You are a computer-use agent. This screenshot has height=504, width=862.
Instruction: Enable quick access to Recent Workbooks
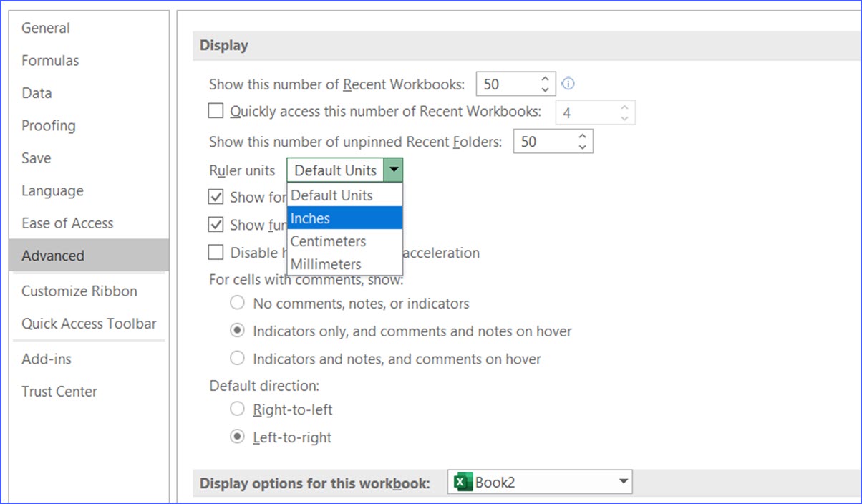point(215,111)
